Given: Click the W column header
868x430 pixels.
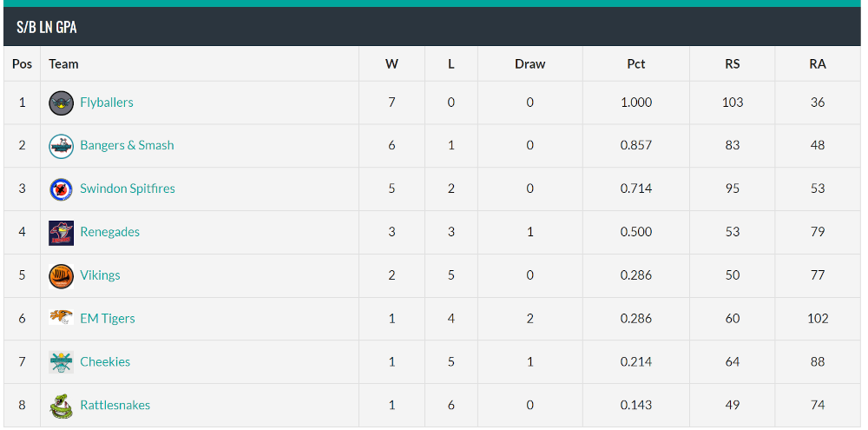Looking at the screenshot, I should (x=392, y=64).
